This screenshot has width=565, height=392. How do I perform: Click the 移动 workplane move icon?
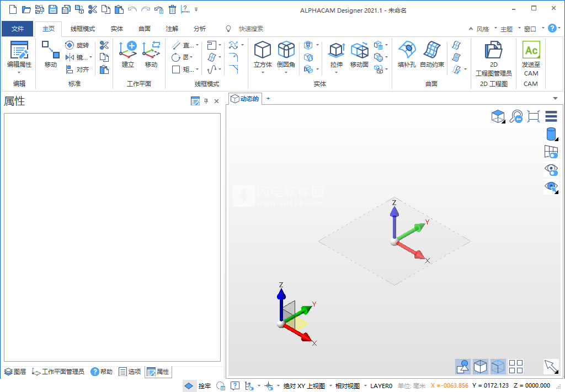coord(151,55)
